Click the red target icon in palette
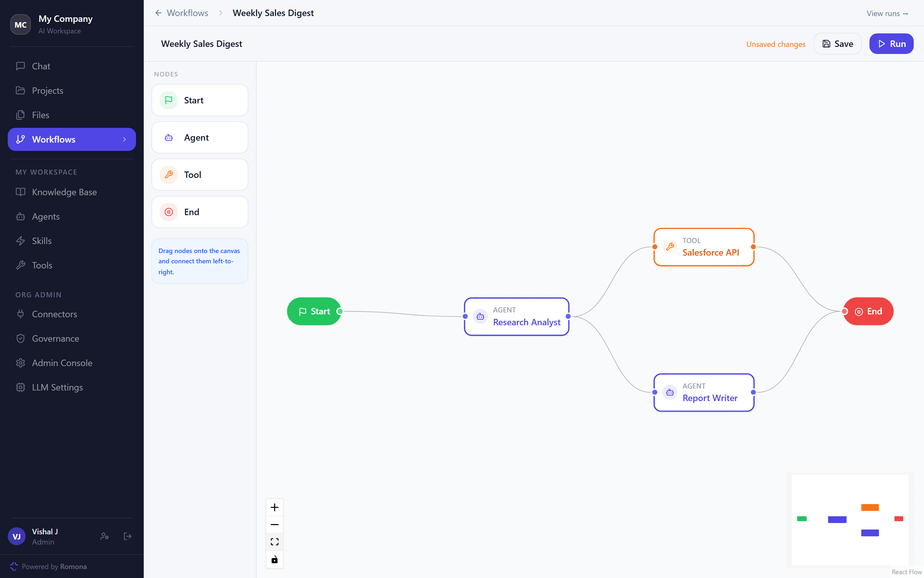The image size is (924, 578). point(169,212)
